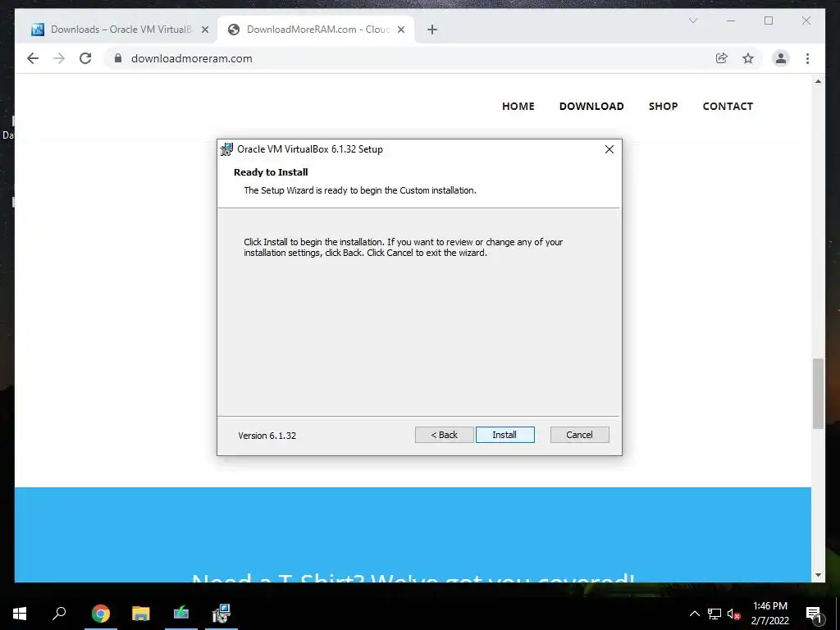Click the scrollbar down arrow
The width and height of the screenshot is (840, 630).
(x=818, y=575)
